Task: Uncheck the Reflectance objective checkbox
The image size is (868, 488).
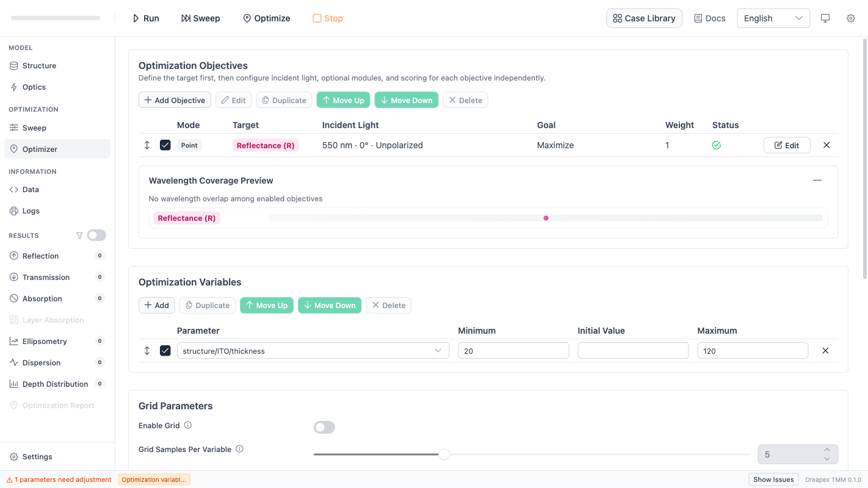Action: pos(165,145)
